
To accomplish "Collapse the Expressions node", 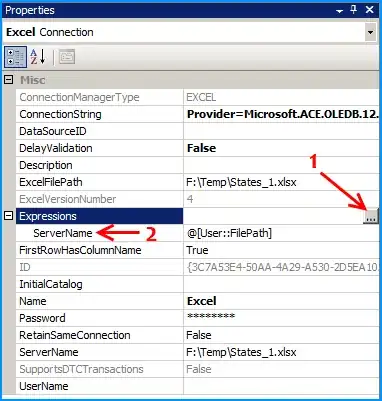I will point(9,216).
